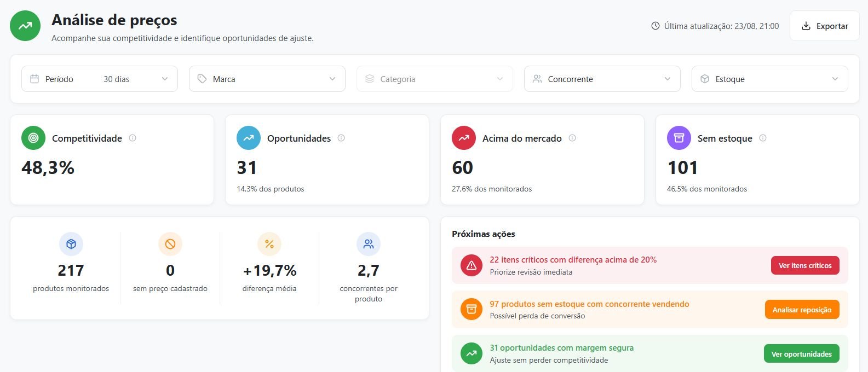The width and height of the screenshot is (868, 372).
Task: Click the users icon above concorrentes por produto
Action: (x=369, y=244)
